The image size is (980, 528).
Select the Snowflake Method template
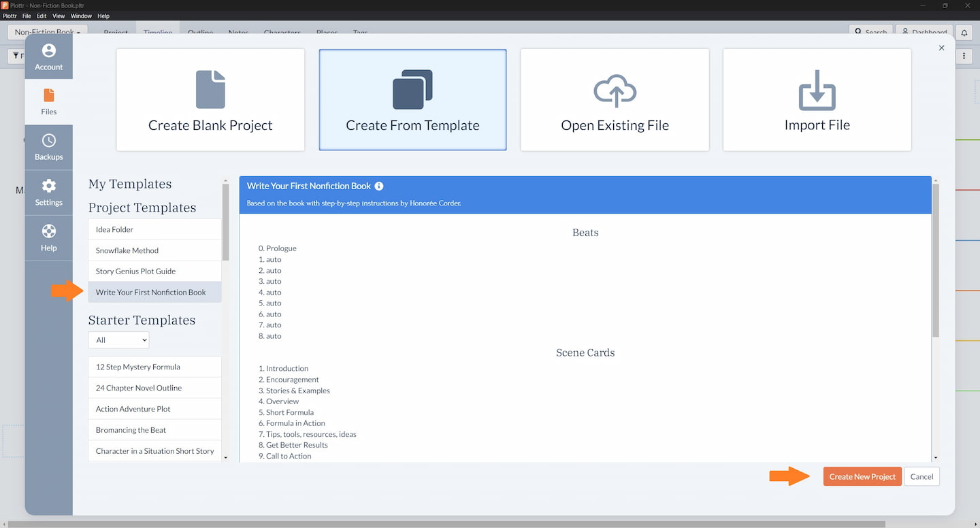tap(154, 250)
